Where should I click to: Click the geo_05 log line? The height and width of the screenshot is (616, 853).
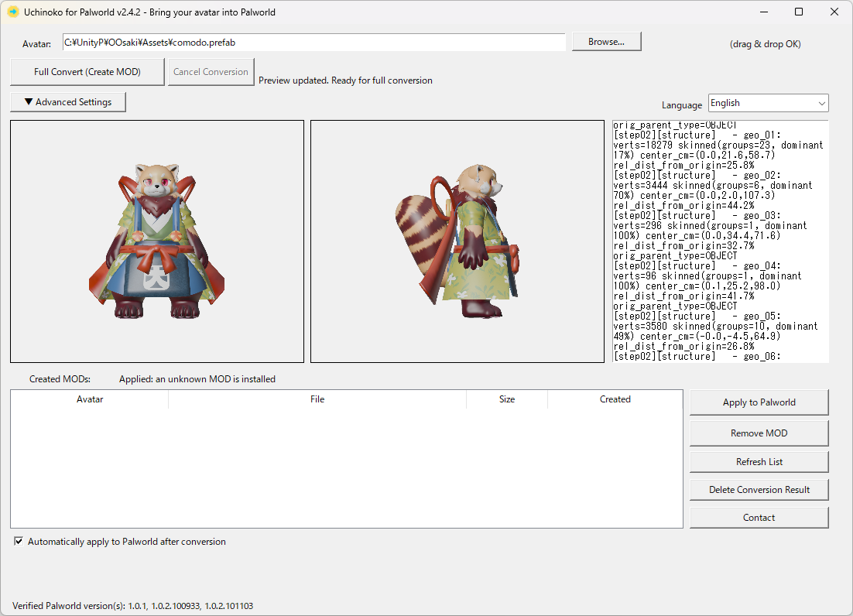[x=697, y=316]
